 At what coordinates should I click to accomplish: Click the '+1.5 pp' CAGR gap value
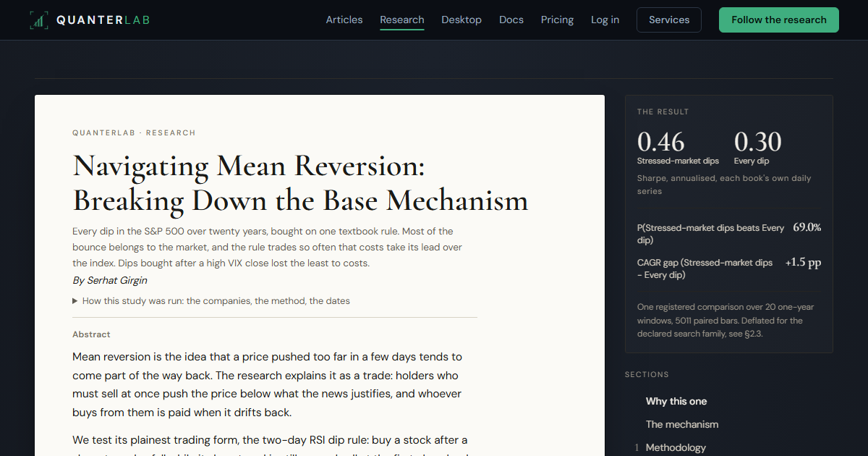804,262
